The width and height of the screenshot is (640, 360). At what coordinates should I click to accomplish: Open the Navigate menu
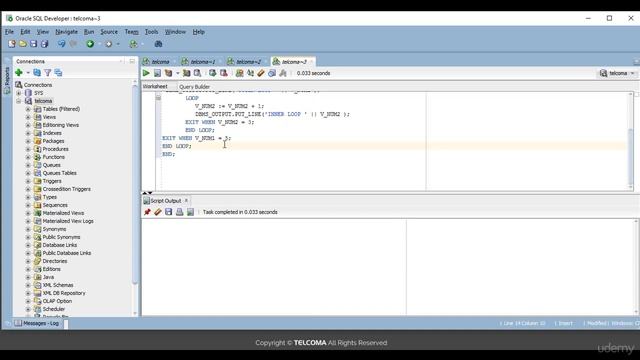point(67,32)
